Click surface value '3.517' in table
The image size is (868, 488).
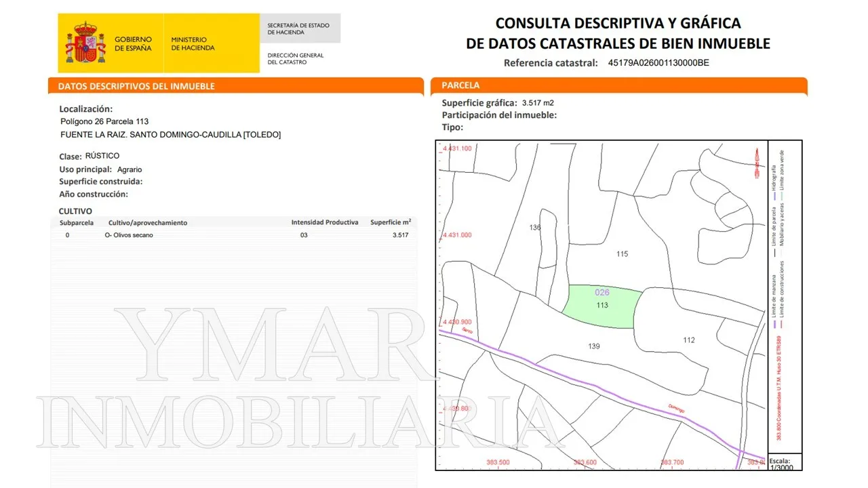coord(400,235)
